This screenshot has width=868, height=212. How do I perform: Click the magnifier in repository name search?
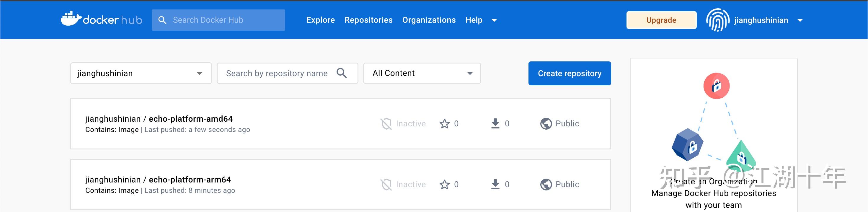(x=342, y=73)
